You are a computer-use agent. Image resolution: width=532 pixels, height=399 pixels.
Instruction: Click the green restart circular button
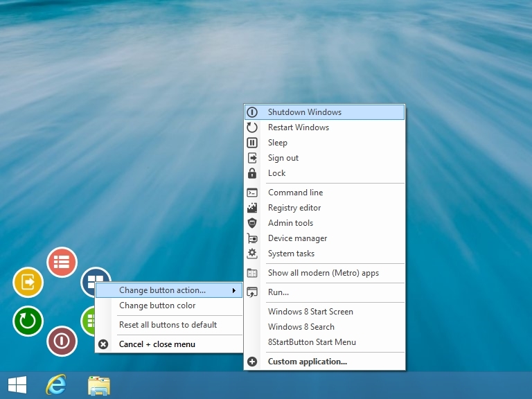point(28,321)
